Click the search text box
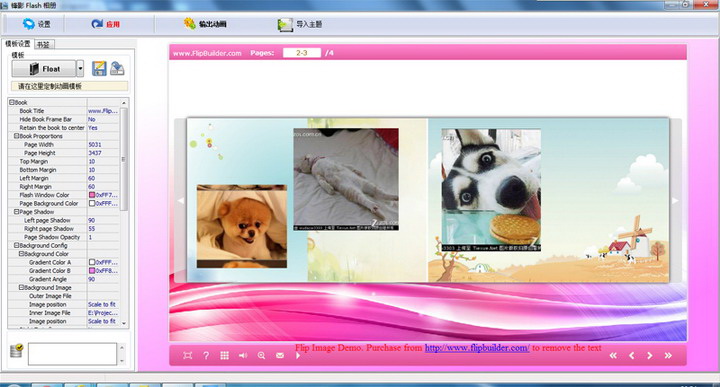 pyautogui.click(x=72, y=354)
